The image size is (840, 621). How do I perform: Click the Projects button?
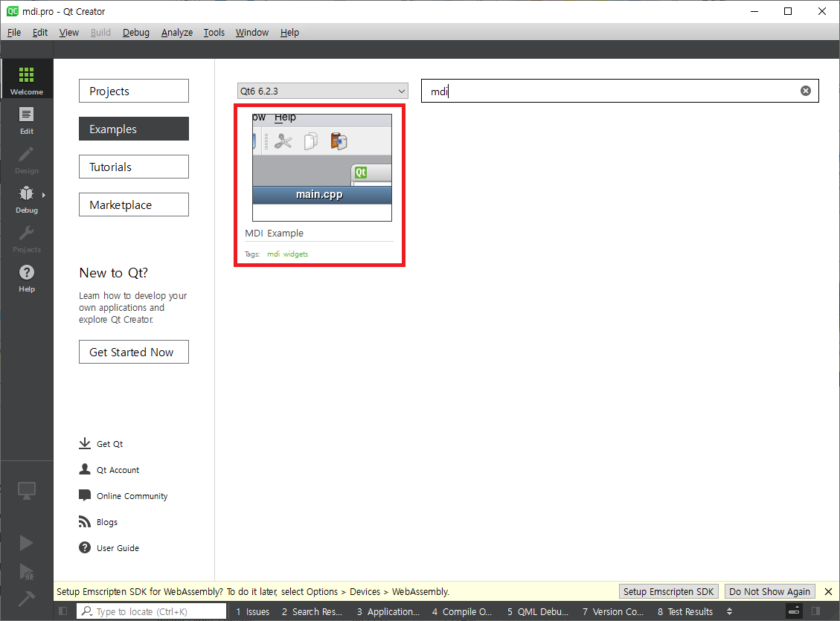pyautogui.click(x=134, y=91)
